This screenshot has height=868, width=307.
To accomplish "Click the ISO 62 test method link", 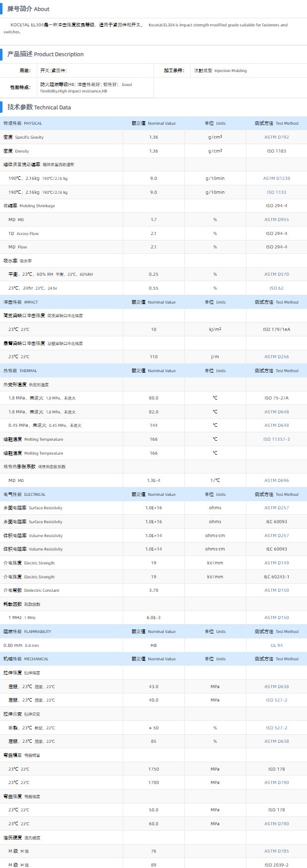I will tap(276, 288).
